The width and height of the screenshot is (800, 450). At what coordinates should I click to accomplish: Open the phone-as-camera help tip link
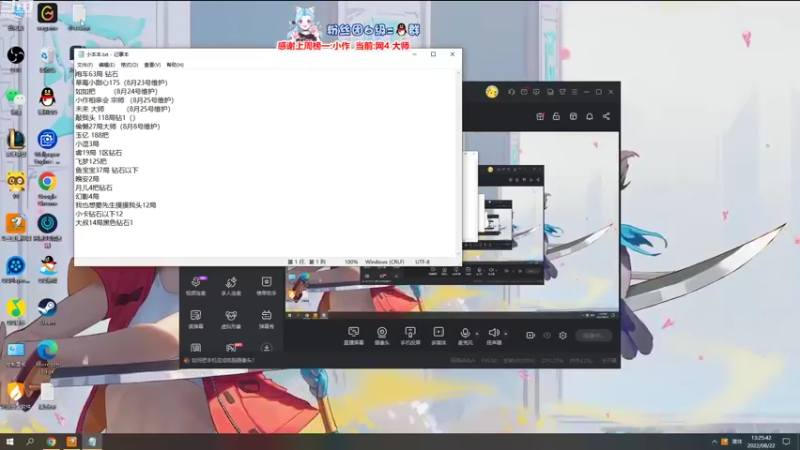222,360
